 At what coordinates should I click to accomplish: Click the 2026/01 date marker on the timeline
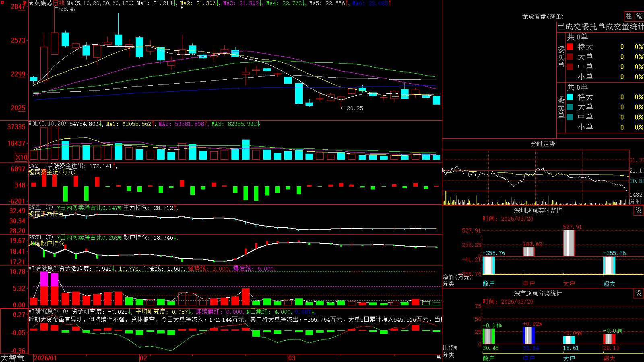[x=45, y=358]
